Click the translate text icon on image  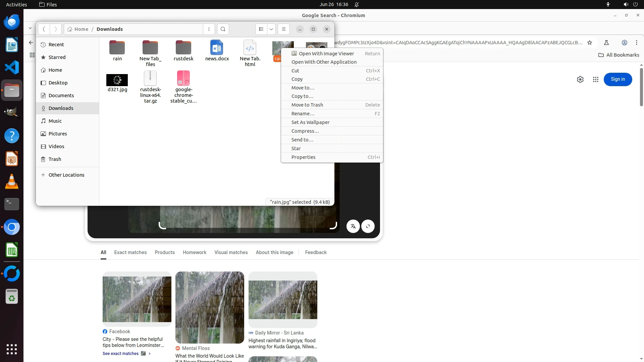pos(353,226)
